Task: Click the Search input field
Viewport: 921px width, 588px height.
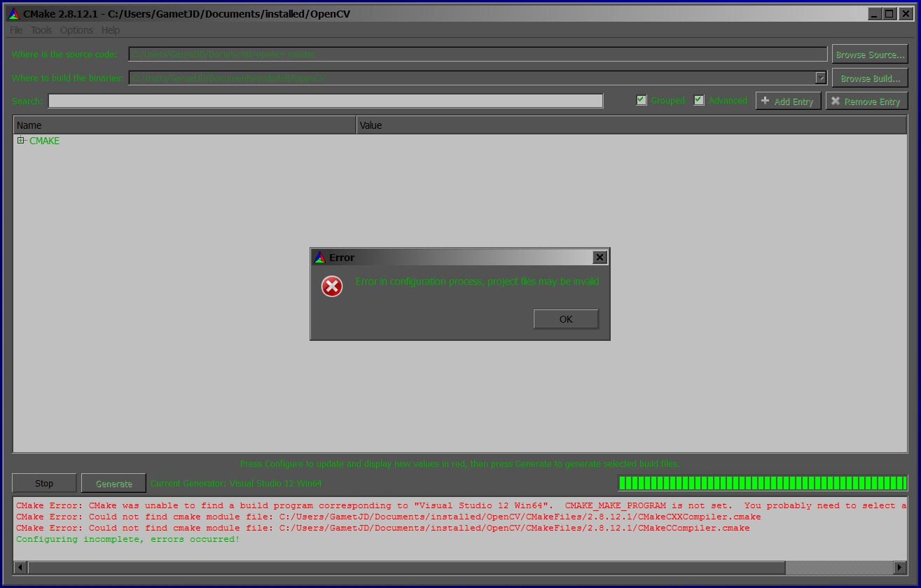Action: tap(326, 101)
